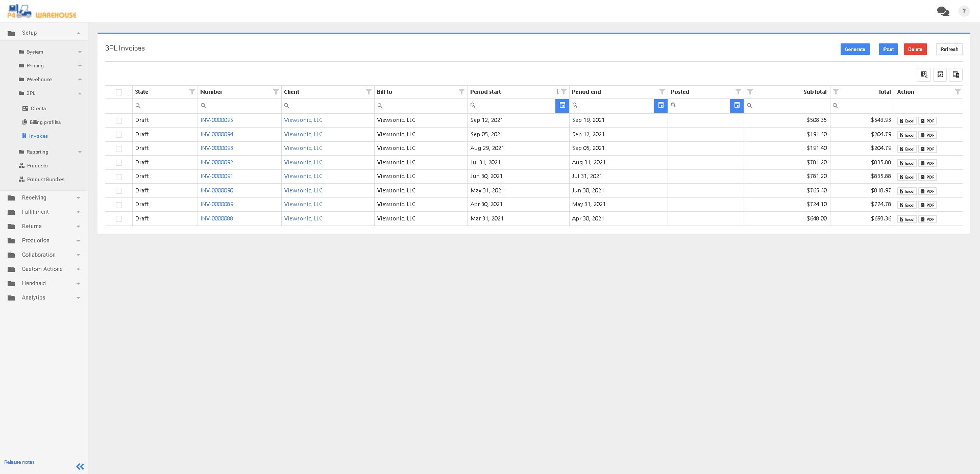Screen dimensions: 980x474
Task: Export INV-0000095 to Excel
Action: (x=907, y=121)
